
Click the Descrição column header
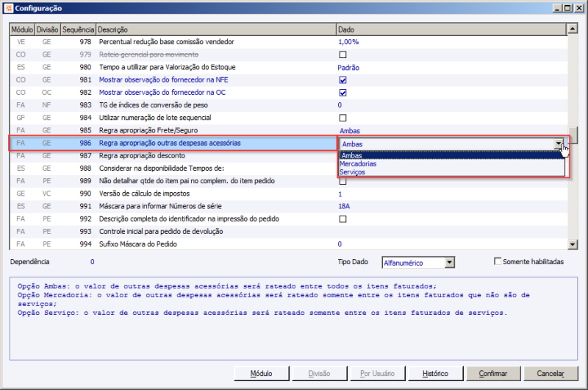(216, 29)
